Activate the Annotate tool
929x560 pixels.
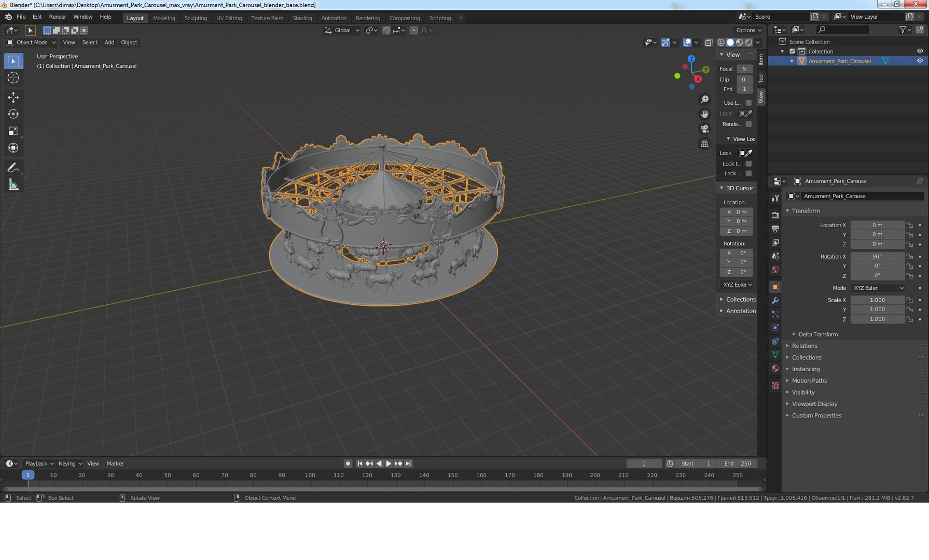pos(13,167)
